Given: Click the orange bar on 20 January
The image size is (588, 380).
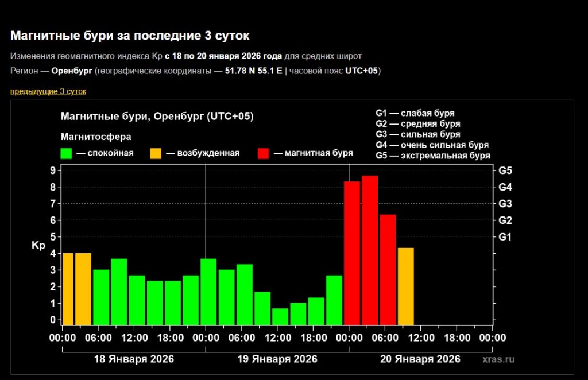Looking at the screenshot, I should pos(405,286).
